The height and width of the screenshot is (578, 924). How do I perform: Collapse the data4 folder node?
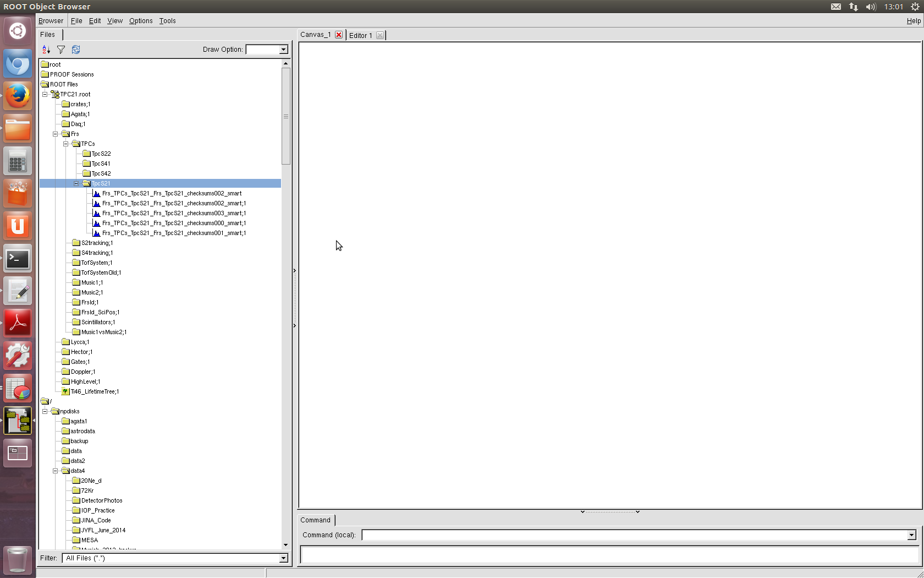click(x=55, y=471)
